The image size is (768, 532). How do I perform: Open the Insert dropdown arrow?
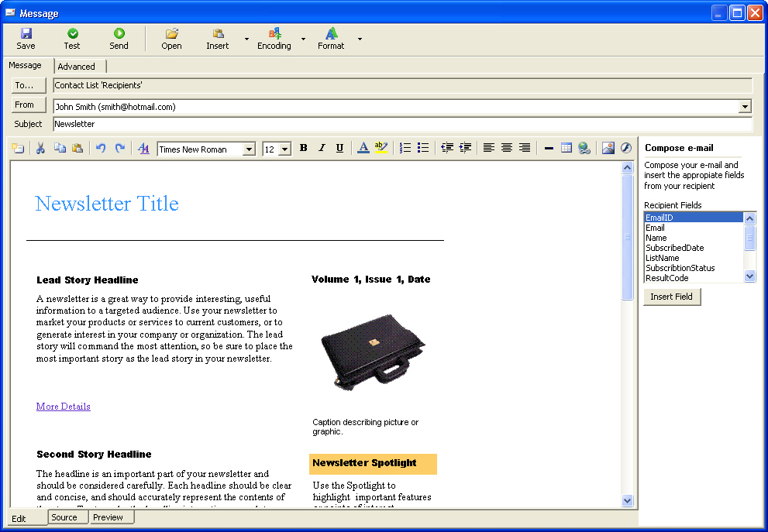click(x=247, y=39)
